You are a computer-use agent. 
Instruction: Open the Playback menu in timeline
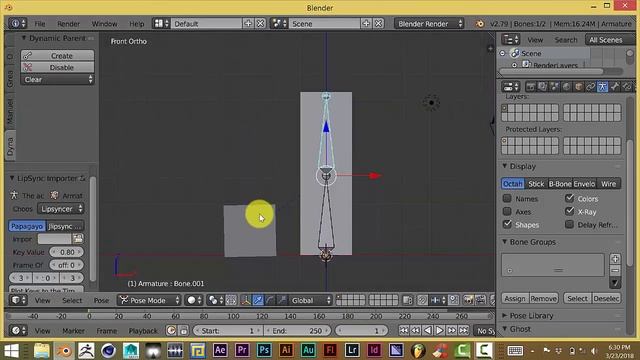point(143,331)
